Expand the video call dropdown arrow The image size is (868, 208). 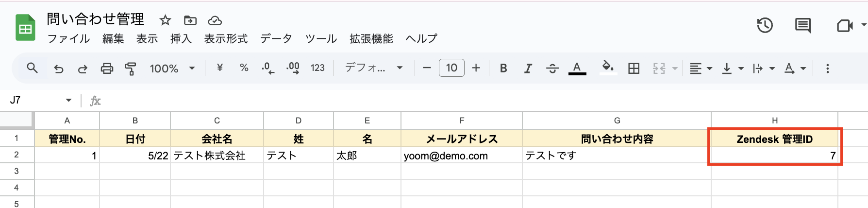[864, 24]
